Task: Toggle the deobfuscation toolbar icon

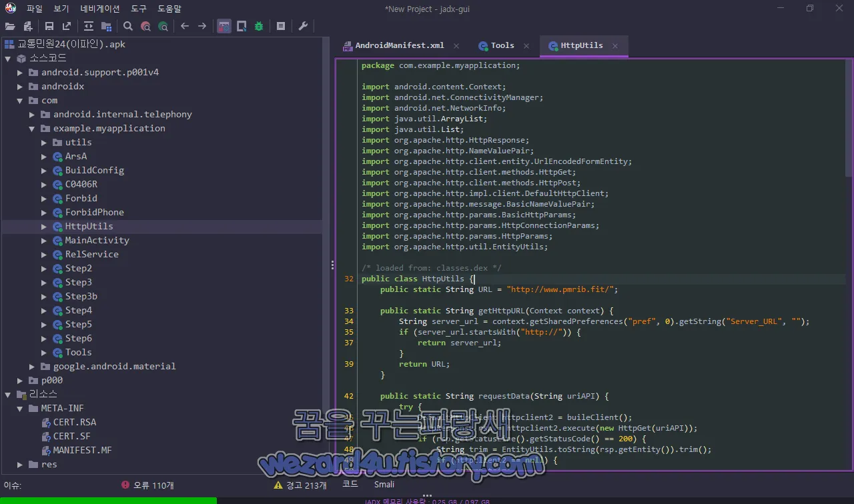Action: point(224,27)
